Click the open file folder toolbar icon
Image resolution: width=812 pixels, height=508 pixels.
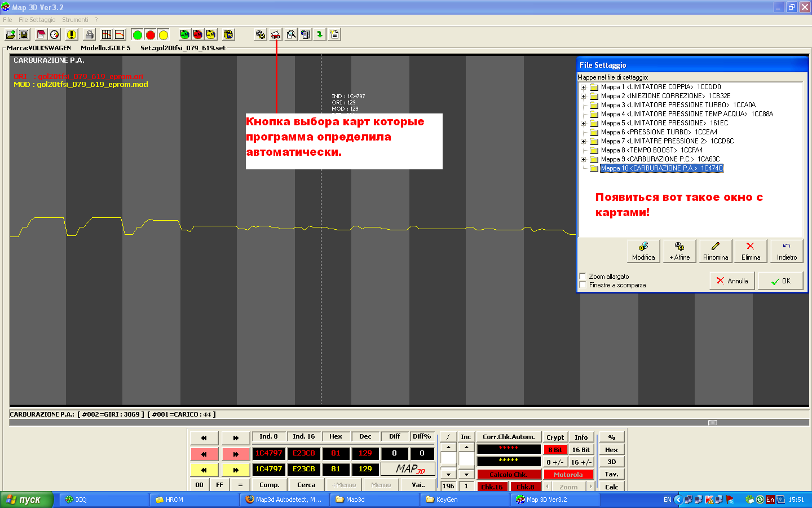tap(11, 35)
